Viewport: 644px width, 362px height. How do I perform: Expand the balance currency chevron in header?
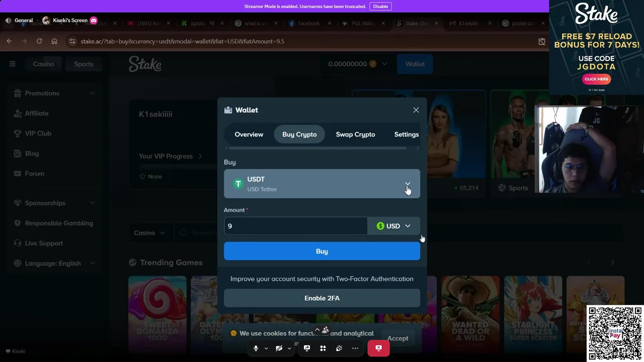tap(384, 64)
